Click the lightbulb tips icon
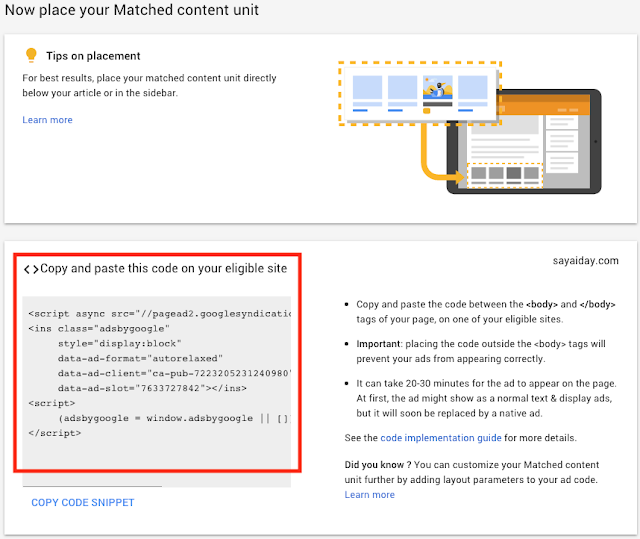 pyautogui.click(x=31, y=55)
